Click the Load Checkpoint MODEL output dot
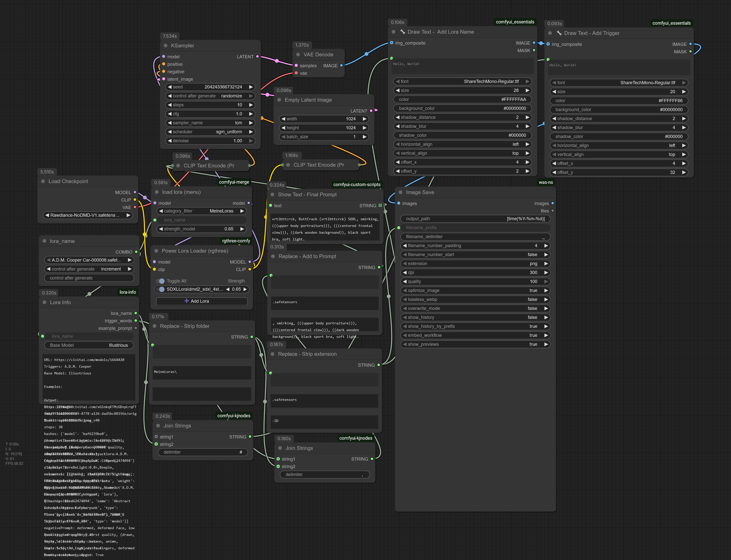The height and width of the screenshot is (560, 731). coord(135,192)
